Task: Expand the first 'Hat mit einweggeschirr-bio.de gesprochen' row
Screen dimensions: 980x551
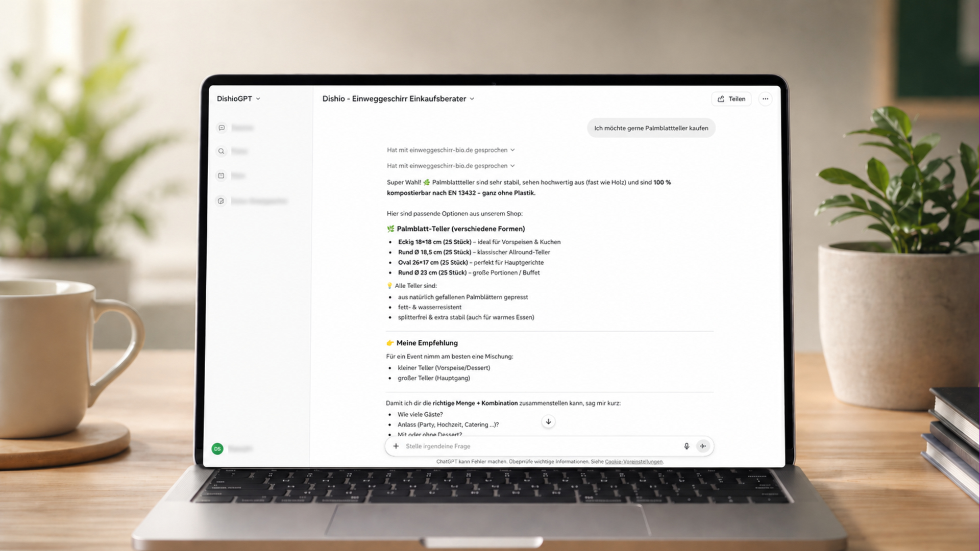Action: (x=451, y=150)
